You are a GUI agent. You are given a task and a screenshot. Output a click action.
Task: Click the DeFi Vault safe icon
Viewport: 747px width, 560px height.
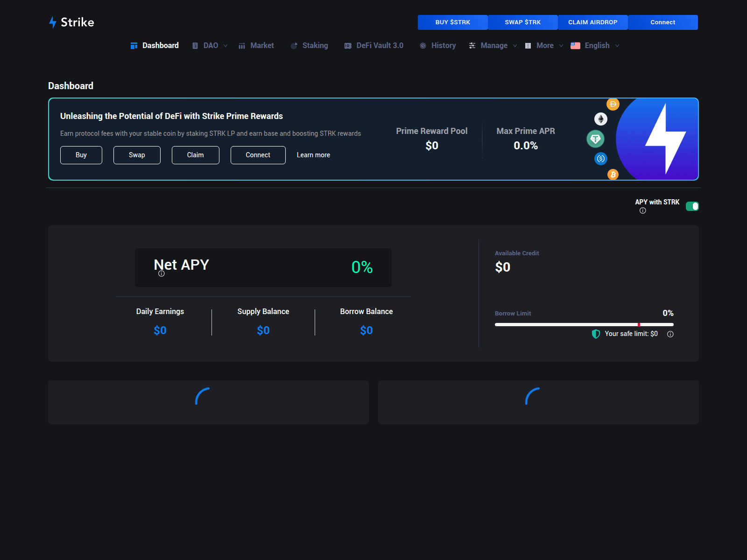pyautogui.click(x=348, y=46)
